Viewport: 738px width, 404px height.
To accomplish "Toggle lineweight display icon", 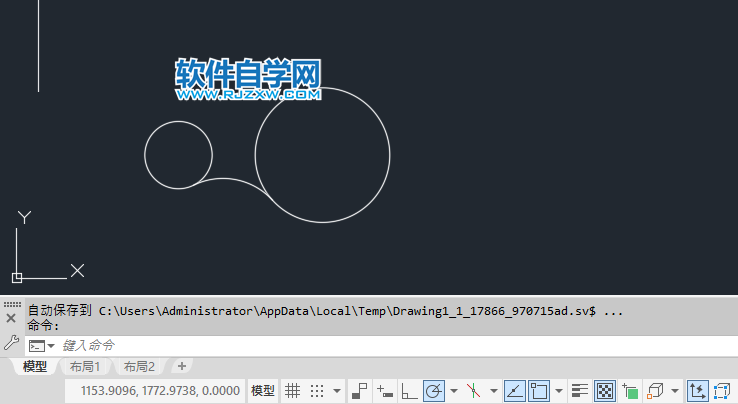I will point(580,391).
